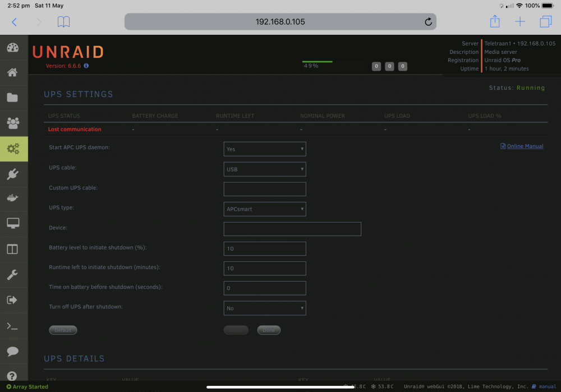561x392 pixels.
Task: Go to Main via house icon
Action: [12, 72]
